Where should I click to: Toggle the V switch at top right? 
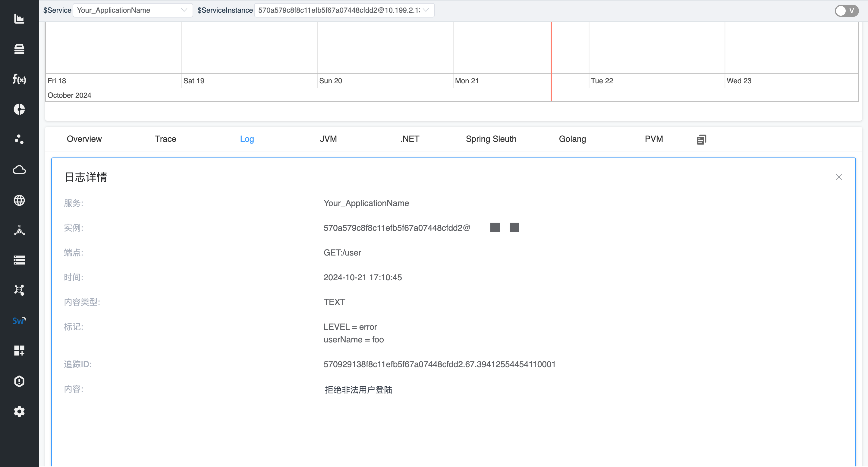click(x=846, y=11)
